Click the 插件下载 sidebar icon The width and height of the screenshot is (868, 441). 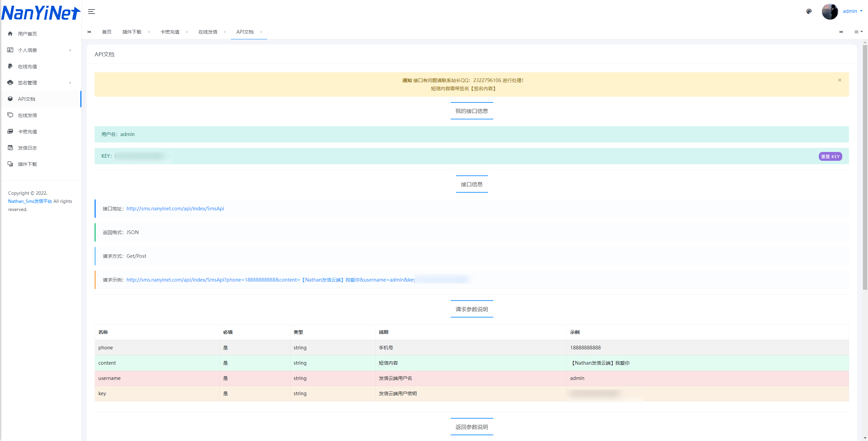click(x=10, y=164)
